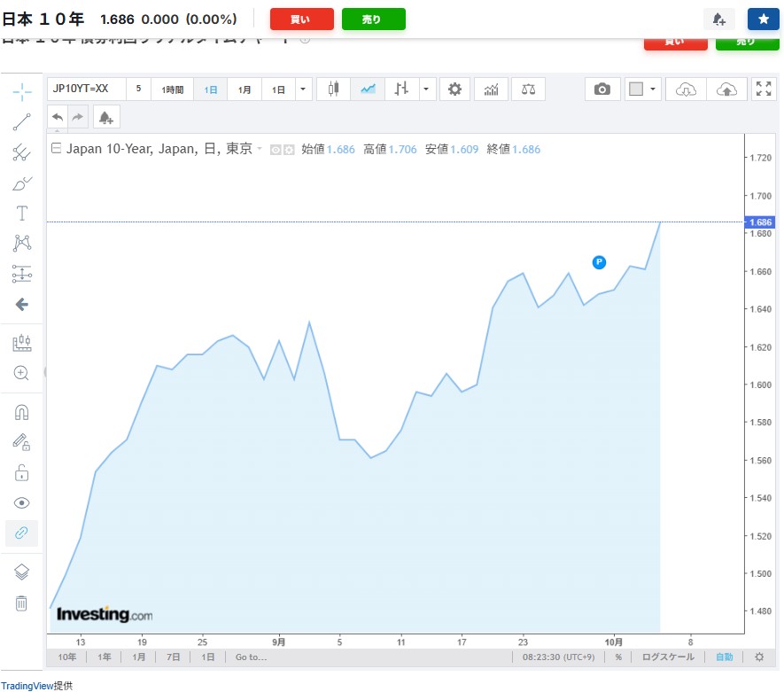Select the pitchfork drawing tool
This screenshot has height=692, width=784.
[22, 152]
